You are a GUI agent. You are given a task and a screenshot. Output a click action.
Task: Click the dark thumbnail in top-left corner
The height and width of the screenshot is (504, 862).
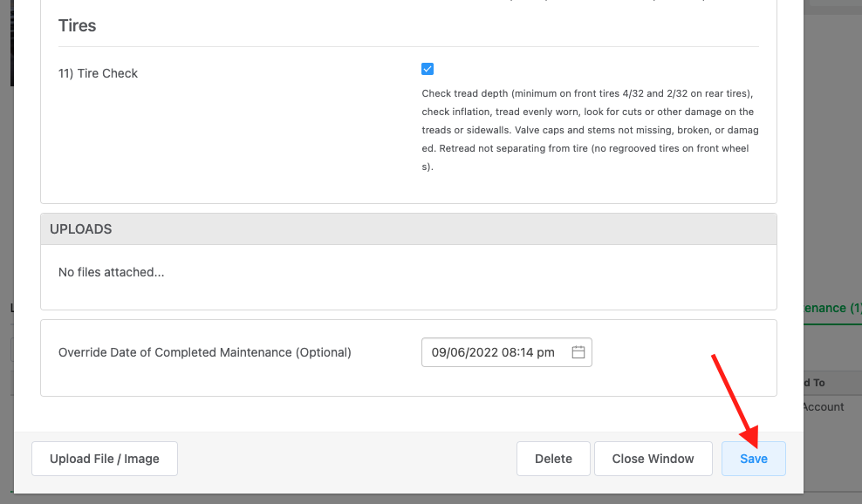[x=10, y=44]
